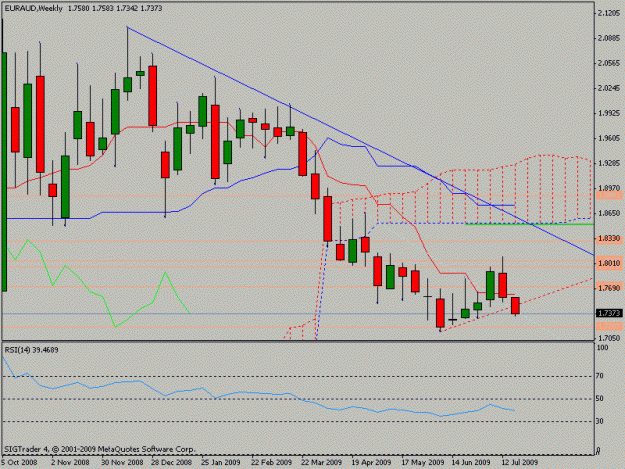This screenshot has width=625, height=469.
Task: Click the RSI level 30 scale label
Action: 599,421
